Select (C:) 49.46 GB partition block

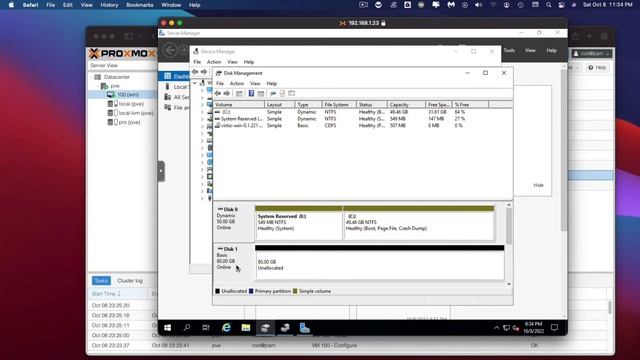[418, 223]
